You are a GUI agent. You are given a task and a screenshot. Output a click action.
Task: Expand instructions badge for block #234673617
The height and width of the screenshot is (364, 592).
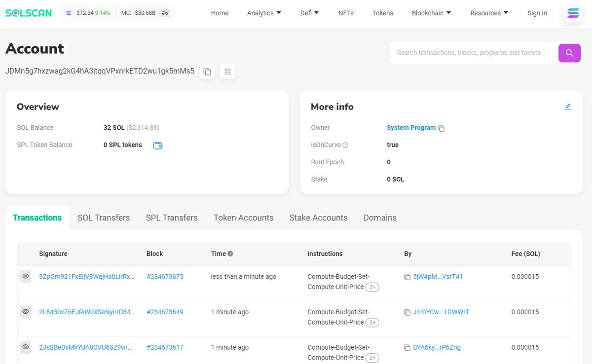(372, 358)
